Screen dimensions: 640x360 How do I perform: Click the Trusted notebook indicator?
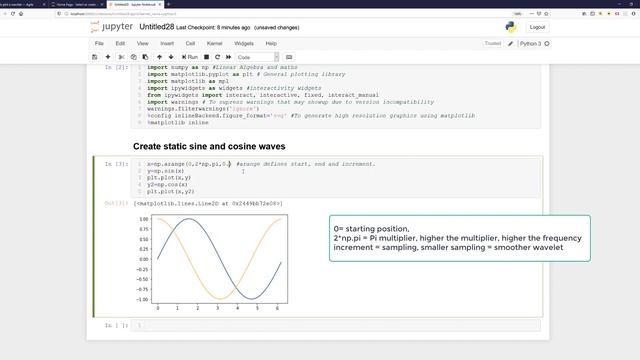tap(493, 43)
